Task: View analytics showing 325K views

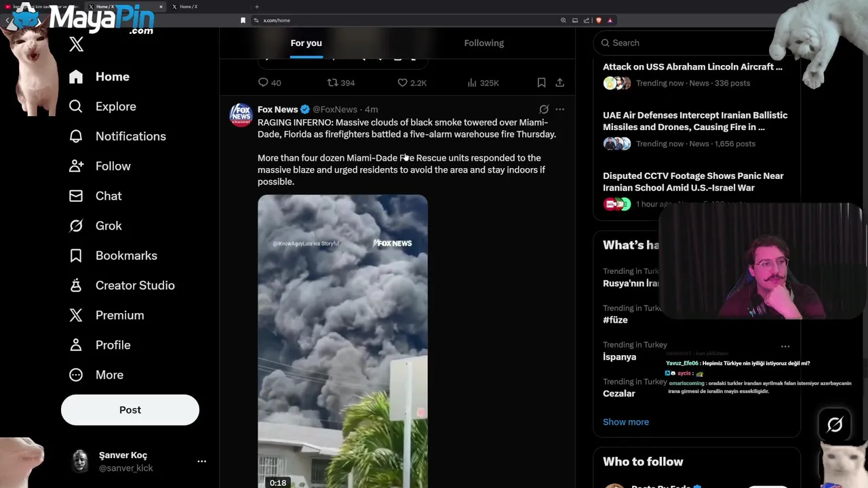Action: click(483, 83)
